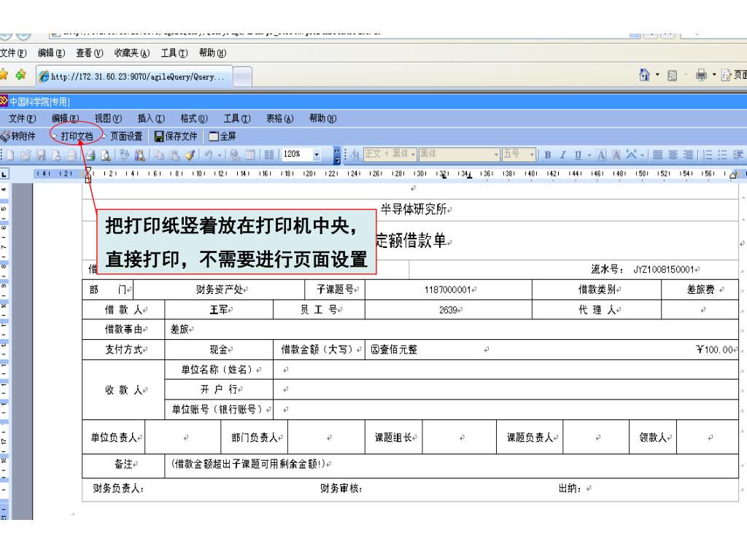Click the Character Border icon
747x560 pixels.
point(601,155)
